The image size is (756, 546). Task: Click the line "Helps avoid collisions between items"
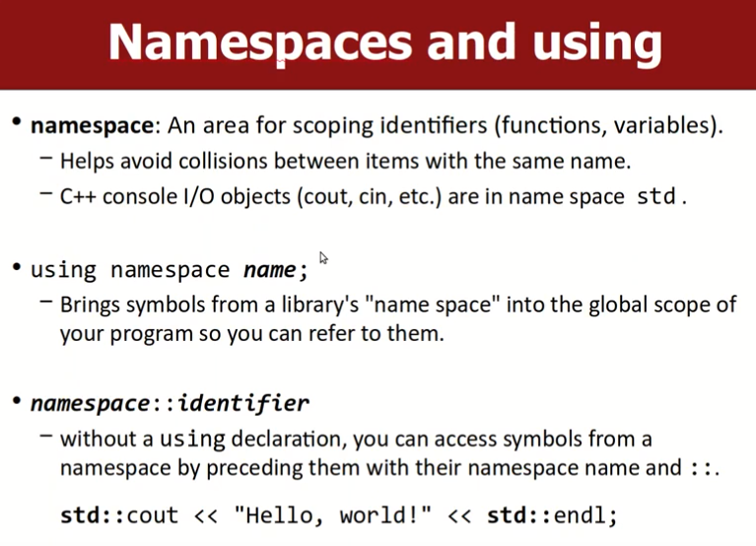pos(345,161)
